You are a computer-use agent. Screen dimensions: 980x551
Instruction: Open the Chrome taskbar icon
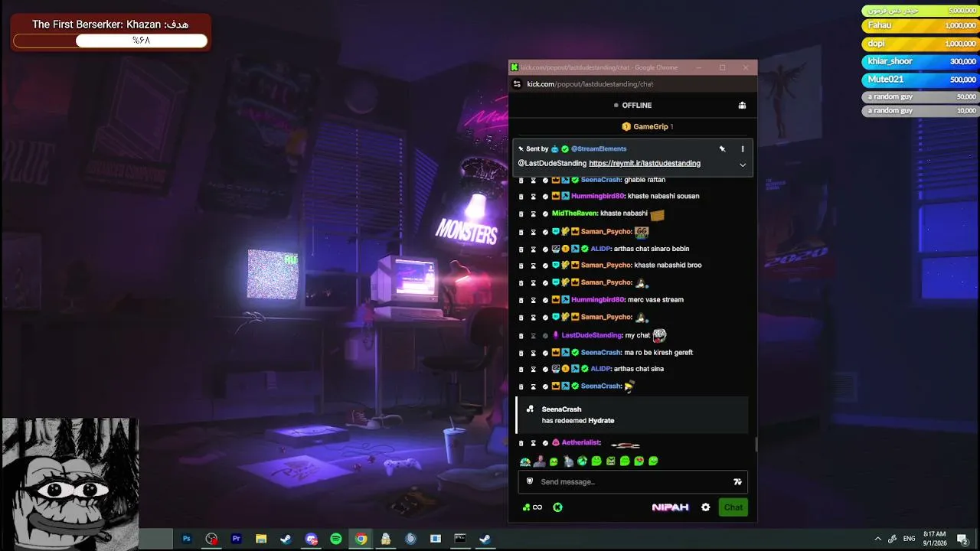coord(361,539)
